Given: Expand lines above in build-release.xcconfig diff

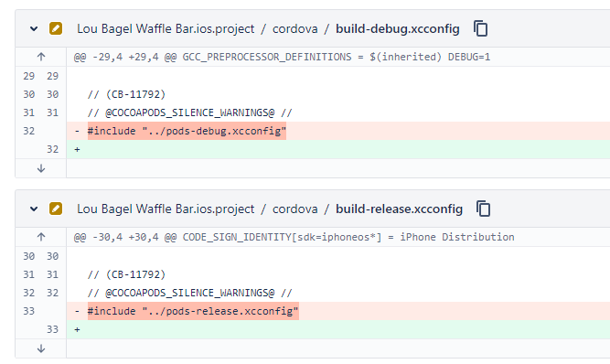Looking at the screenshot, I should point(41,237).
